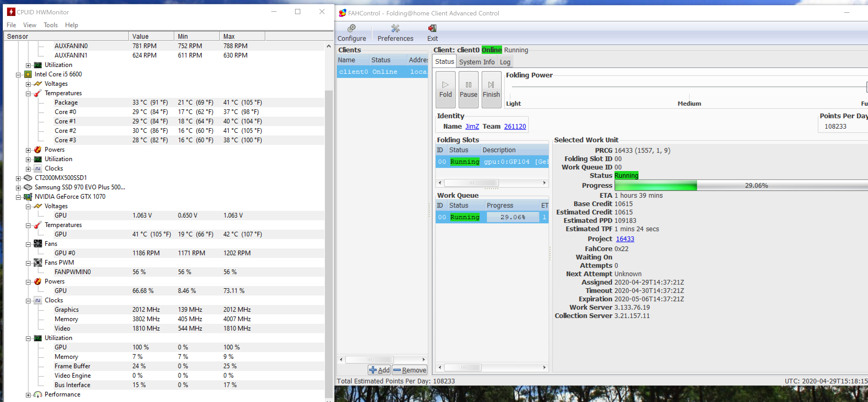Open the project 16433 link
The height and width of the screenshot is (402, 868).
[x=624, y=239]
